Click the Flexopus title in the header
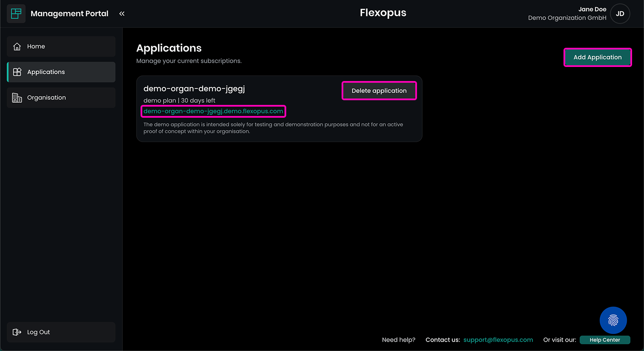Screen dimensions: 644x351 (x=383, y=13)
